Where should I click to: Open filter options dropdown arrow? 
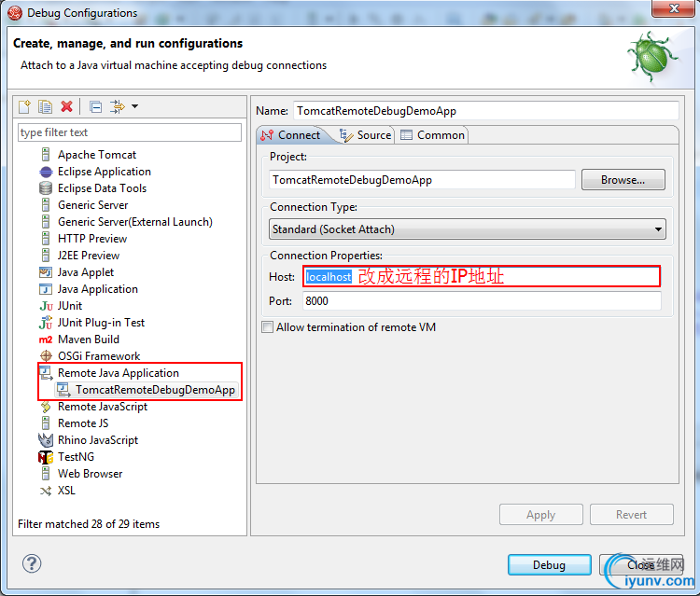point(134,106)
